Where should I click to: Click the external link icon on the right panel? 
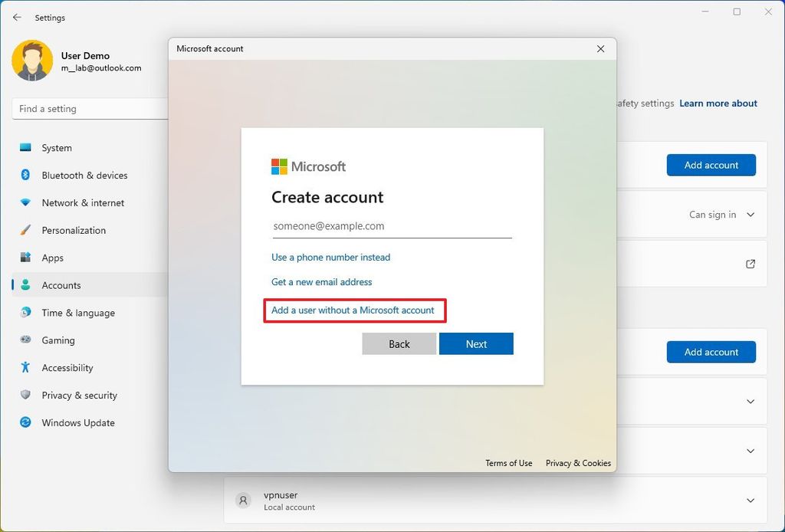click(749, 264)
